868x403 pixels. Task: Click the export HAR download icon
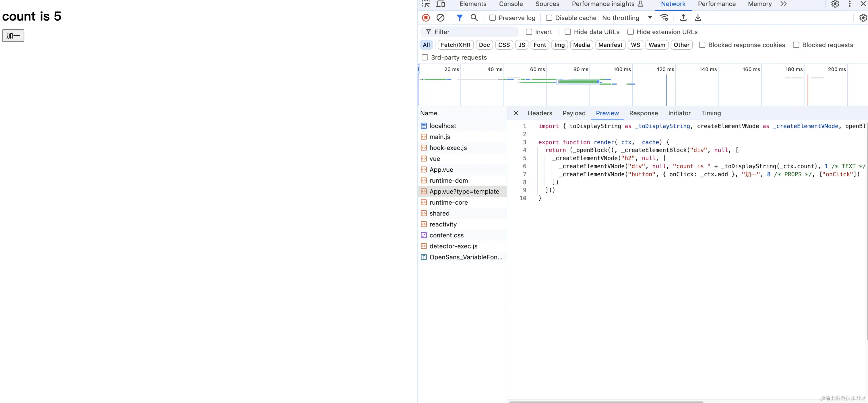tap(698, 18)
